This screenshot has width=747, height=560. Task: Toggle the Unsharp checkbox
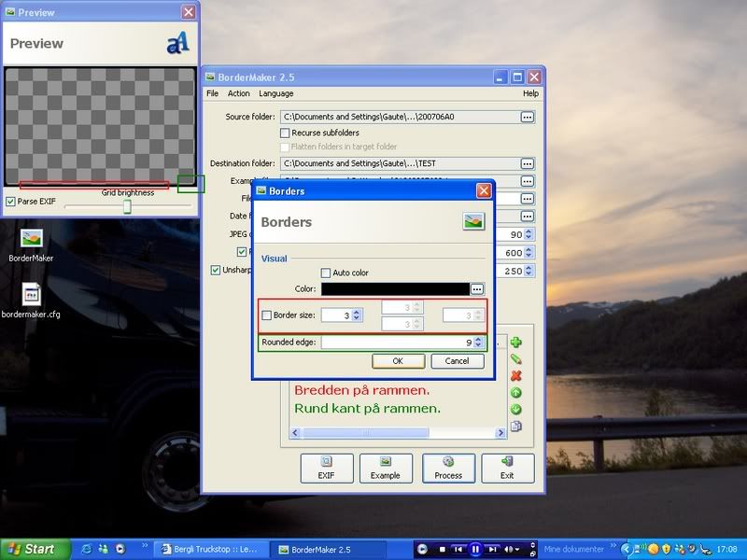tap(216, 270)
